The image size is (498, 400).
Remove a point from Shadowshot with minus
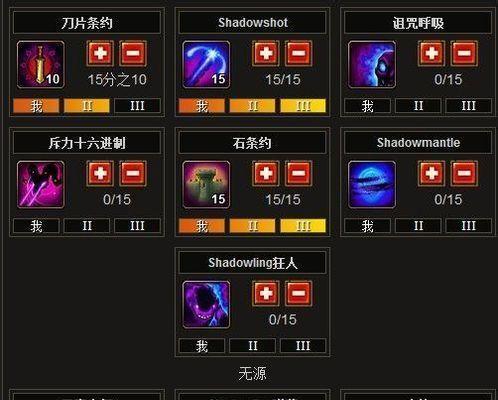299,53
